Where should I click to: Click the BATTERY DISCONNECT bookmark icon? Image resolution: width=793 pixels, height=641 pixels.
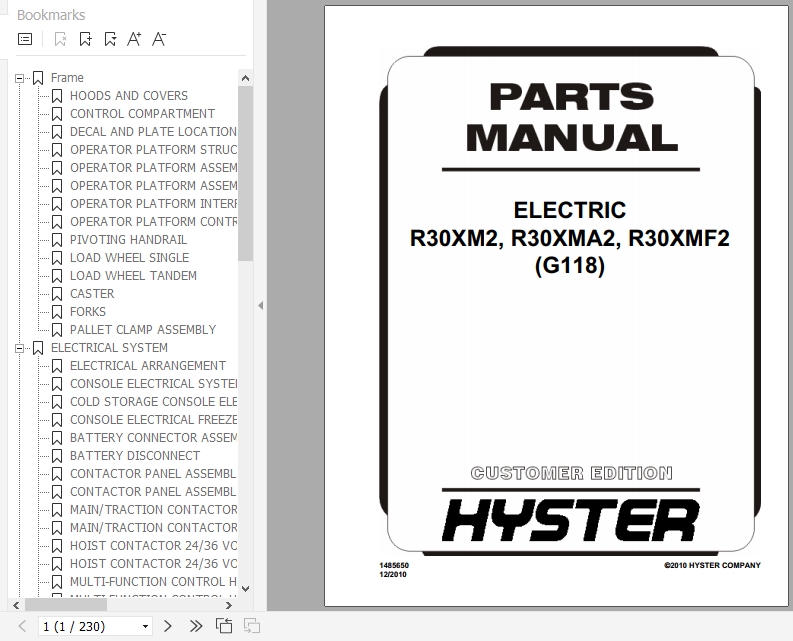[x=57, y=456]
